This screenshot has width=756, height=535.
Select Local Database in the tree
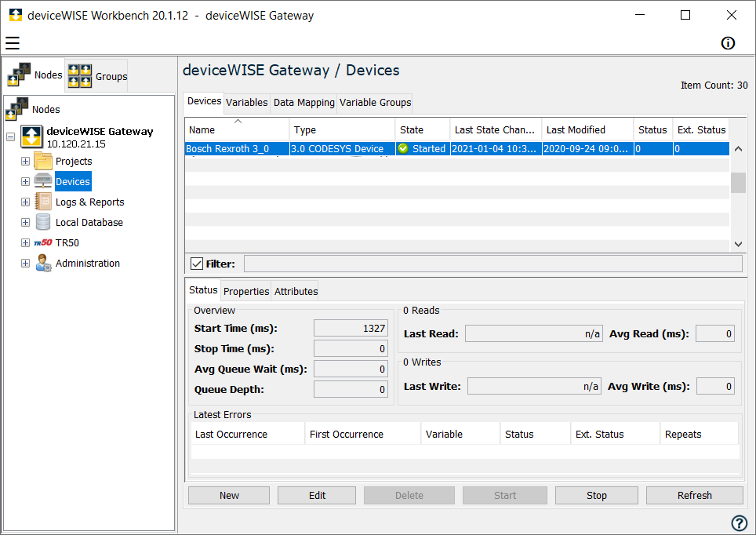(x=89, y=223)
